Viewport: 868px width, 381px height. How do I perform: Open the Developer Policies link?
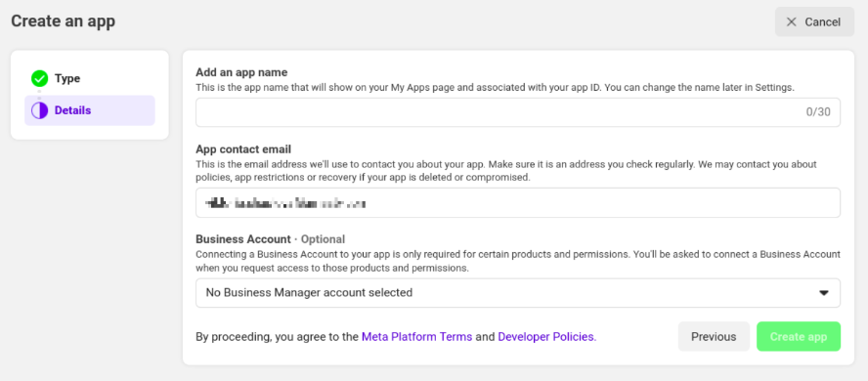[x=547, y=337]
